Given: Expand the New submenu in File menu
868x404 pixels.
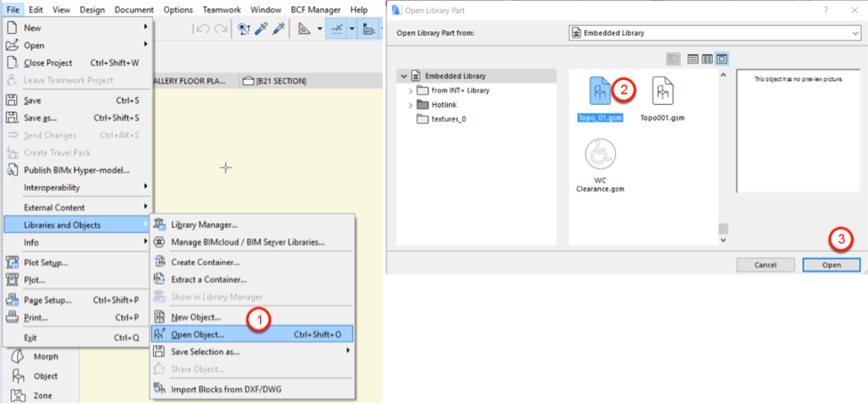Looking at the screenshot, I should pos(77,28).
